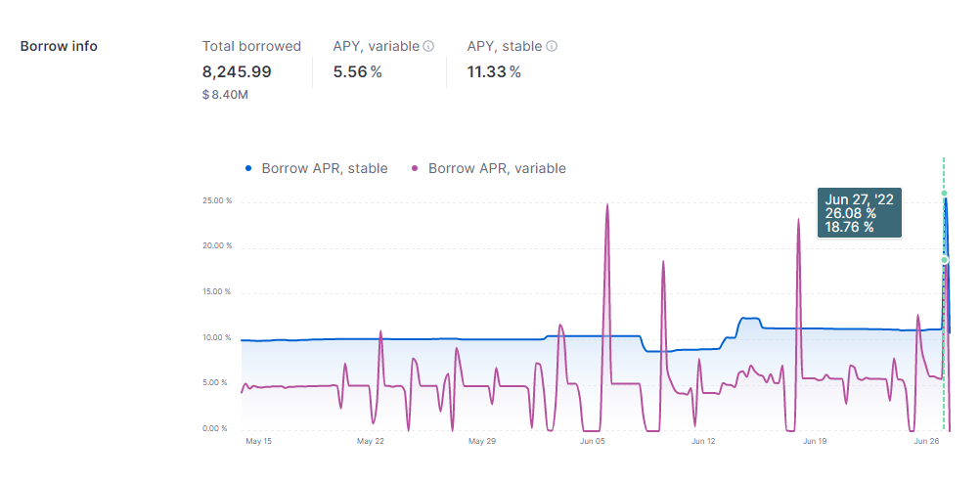Click the 5.56% variable APY value
Viewport: 980px width, 481px height.
point(357,71)
